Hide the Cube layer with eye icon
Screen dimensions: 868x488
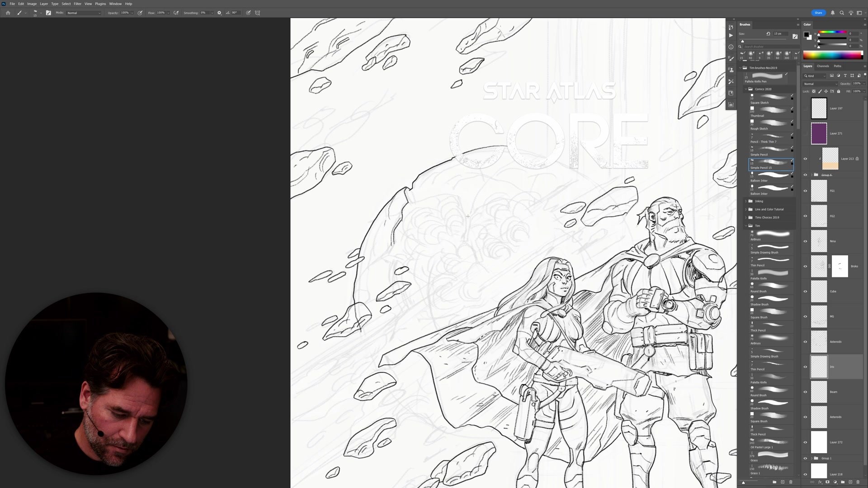pyautogui.click(x=805, y=291)
